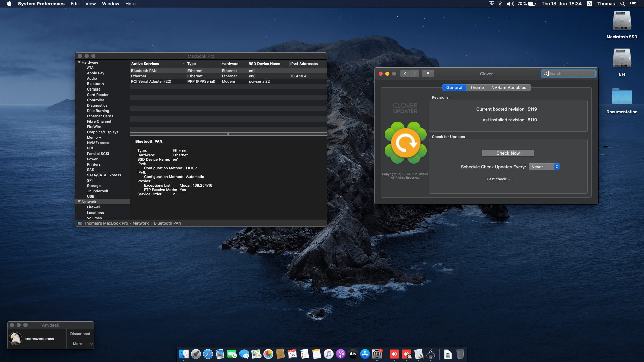644x362 pixels.
Task: Go back in the Clover preferences window
Action: coord(405,74)
